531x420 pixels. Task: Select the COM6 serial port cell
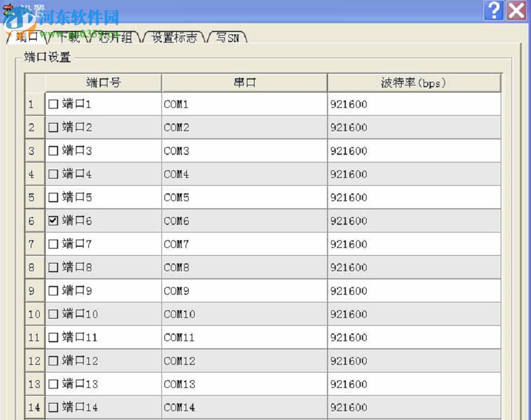click(243, 221)
